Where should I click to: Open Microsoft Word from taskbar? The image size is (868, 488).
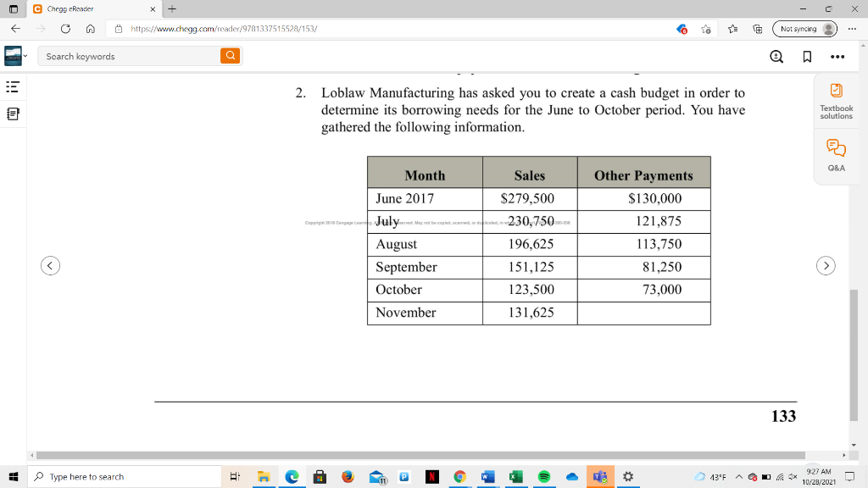click(x=487, y=476)
